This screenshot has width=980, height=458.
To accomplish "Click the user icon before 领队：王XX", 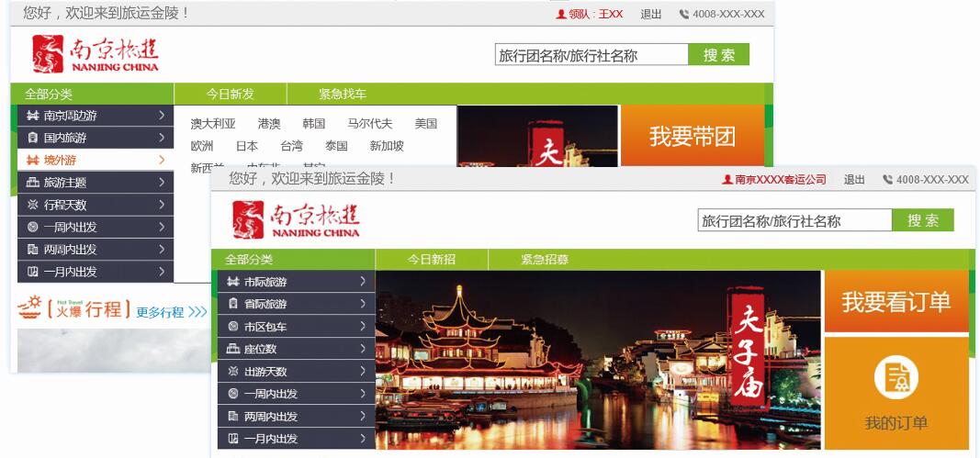I will click(x=561, y=14).
